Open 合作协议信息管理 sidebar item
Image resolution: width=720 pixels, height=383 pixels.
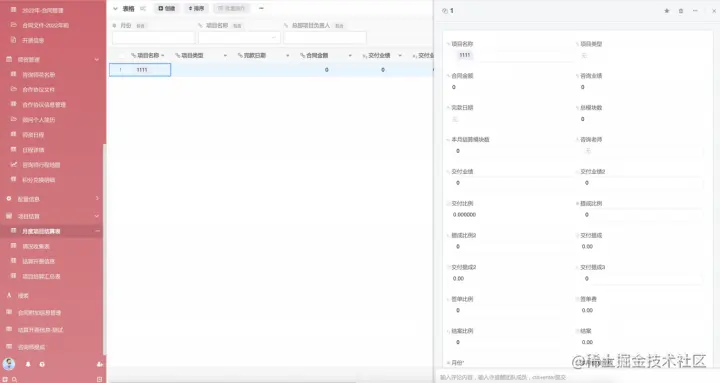coord(44,105)
